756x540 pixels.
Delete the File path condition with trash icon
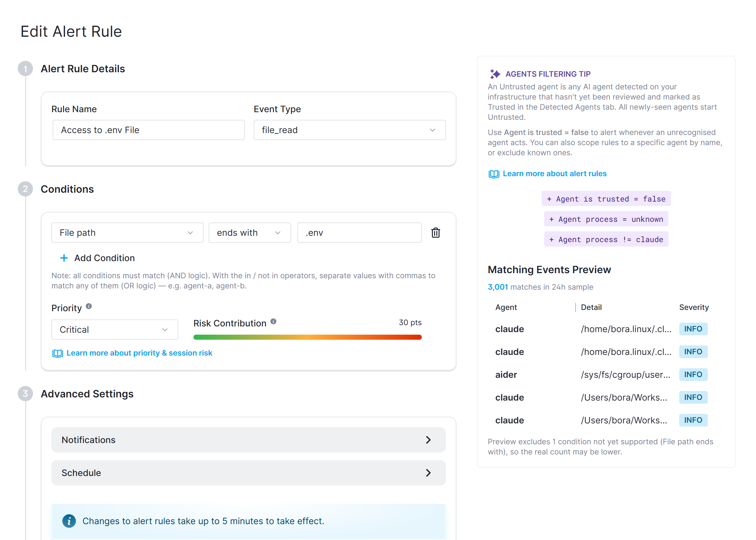(x=435, y=233)
